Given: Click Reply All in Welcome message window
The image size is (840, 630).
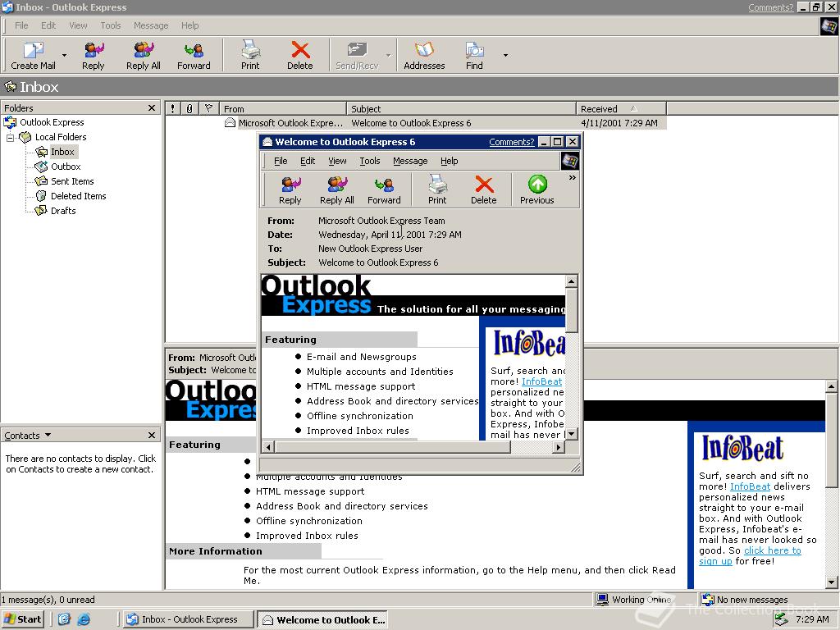Looking at the screenshot, I should [337, 190].
